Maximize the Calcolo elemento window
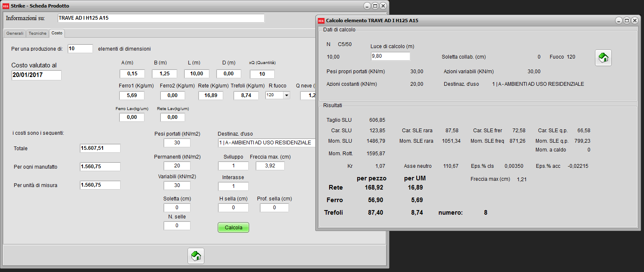 627,21
